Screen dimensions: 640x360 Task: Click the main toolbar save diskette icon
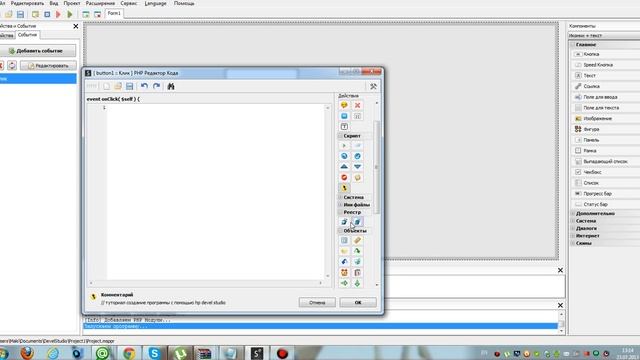click(20, 14)
